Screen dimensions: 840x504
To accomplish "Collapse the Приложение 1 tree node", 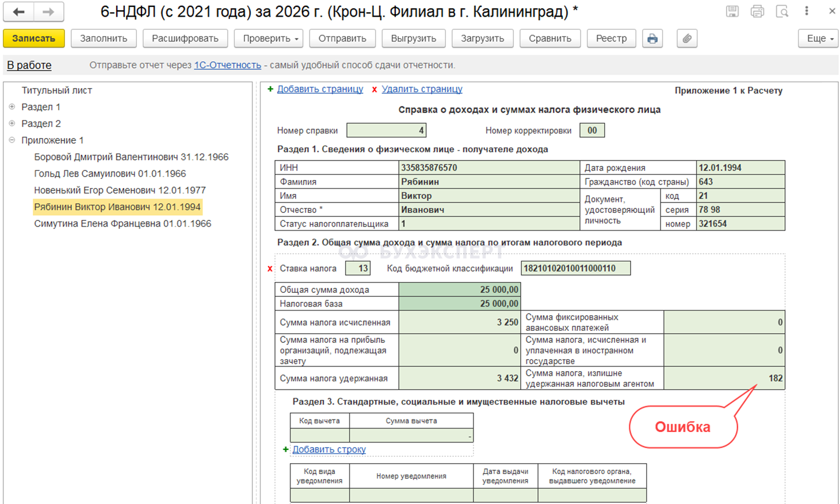I will click(x=12, y=140).
